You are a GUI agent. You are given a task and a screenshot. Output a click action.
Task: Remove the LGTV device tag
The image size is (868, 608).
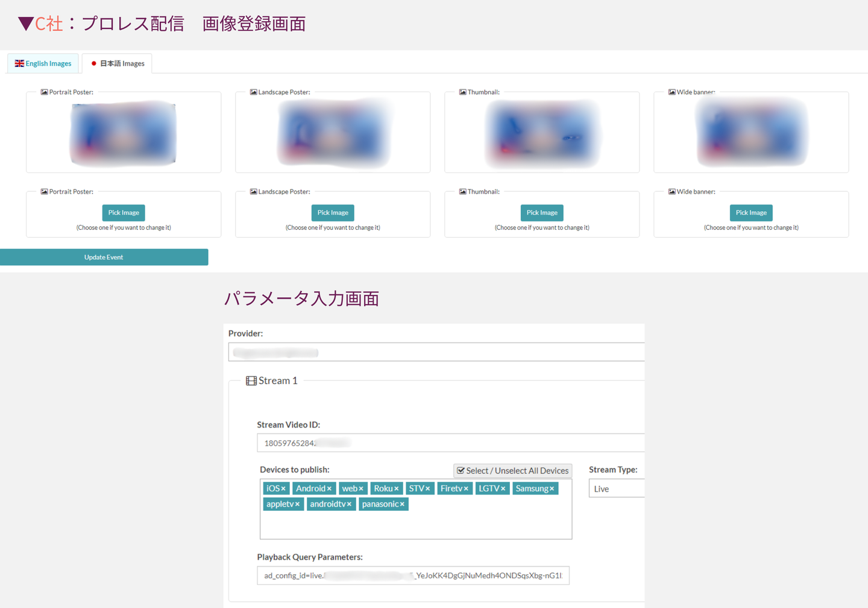[503, 489]
